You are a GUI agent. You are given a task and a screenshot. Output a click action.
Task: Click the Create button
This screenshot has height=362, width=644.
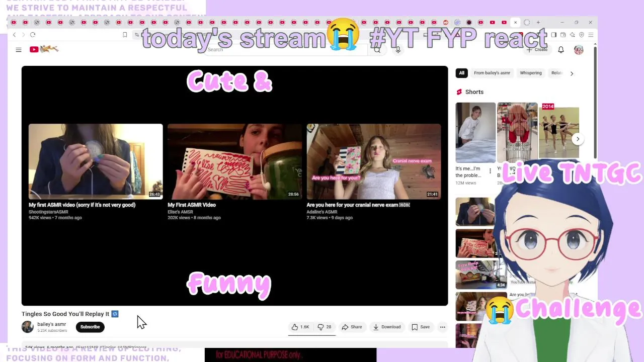pyautogui.click(x=537, y=50)
